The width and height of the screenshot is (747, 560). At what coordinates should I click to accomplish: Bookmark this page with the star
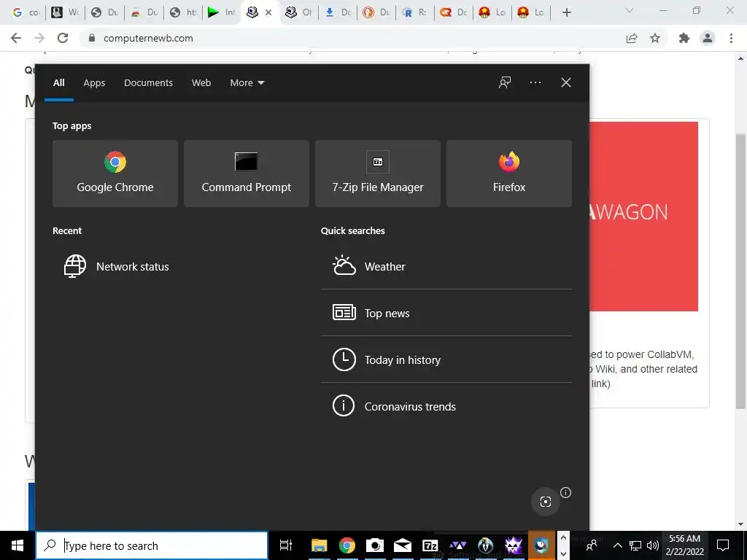(x=655, y=38)
